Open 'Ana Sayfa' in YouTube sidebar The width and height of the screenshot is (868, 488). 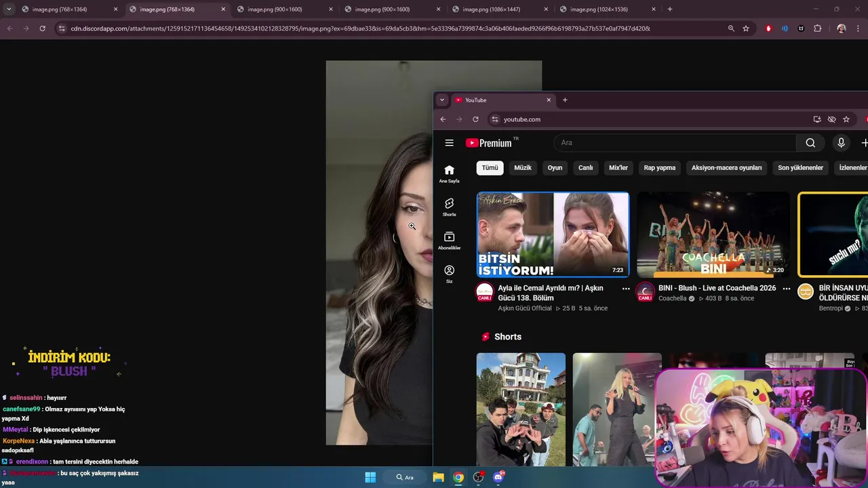(x=449, y=174)
